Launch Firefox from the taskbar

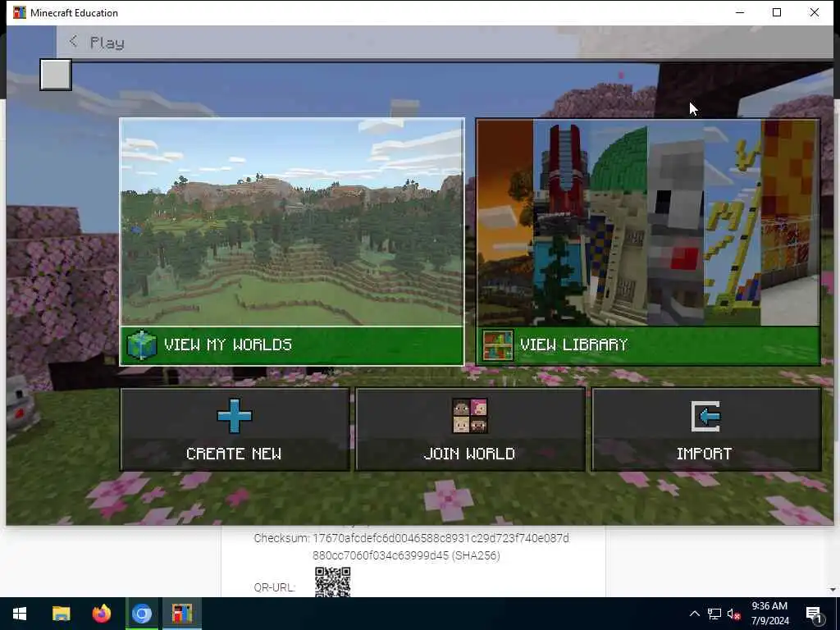point(101,614)
